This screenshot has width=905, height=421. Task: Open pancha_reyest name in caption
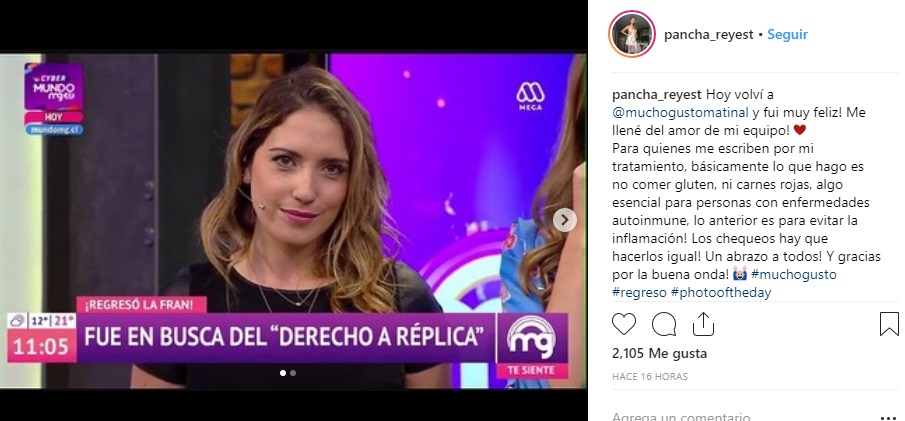tap(656, 95)
